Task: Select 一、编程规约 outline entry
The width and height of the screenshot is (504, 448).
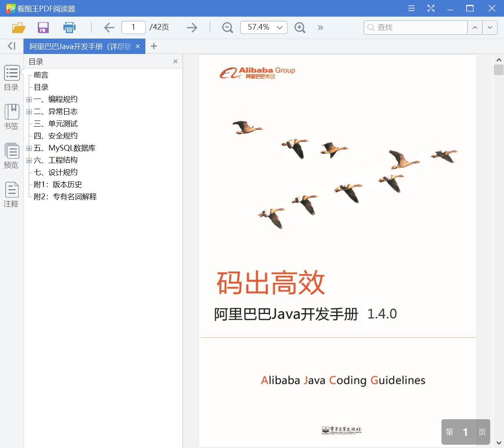Action: pyautogui.click(x=56, y=99)
